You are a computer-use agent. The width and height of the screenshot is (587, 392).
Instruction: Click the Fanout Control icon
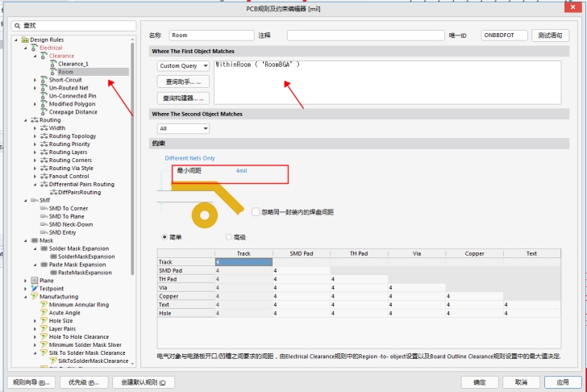44,176
